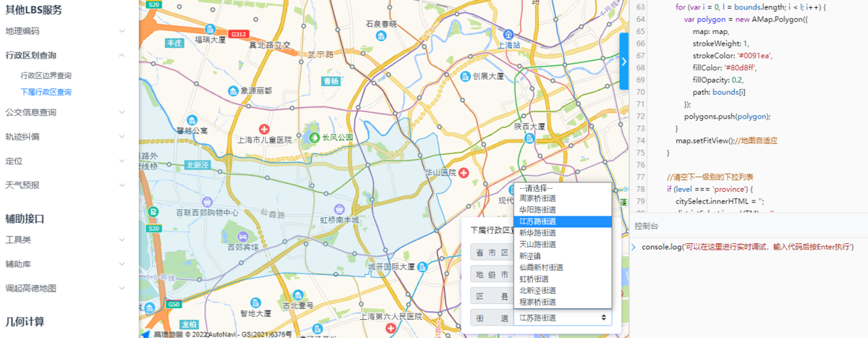This screenshot has height=338, width=868.
Task: Select highlighted 江苏路街道 list option
Action: [x=563, y=221]
